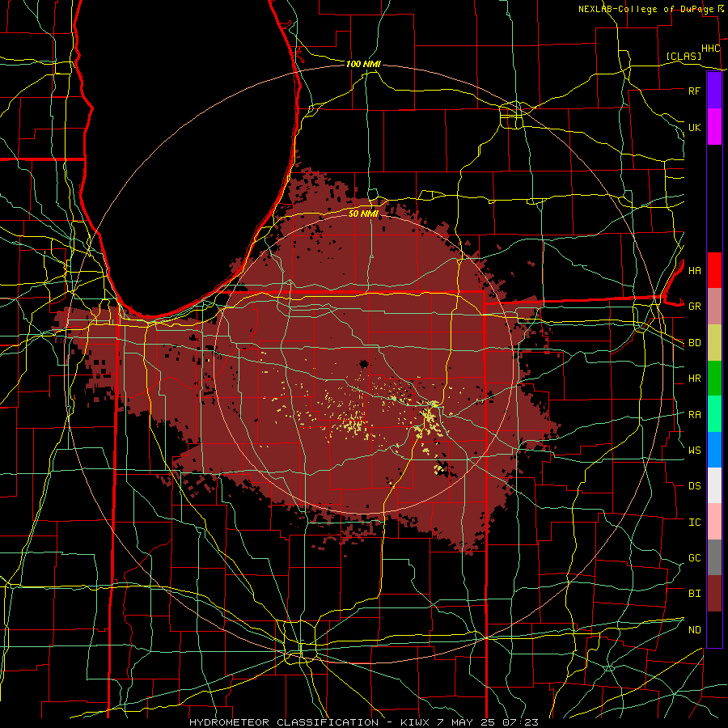This screenshot has width=728, height=728.
Task: Click the RF legend label
Action: pos(694,91)
